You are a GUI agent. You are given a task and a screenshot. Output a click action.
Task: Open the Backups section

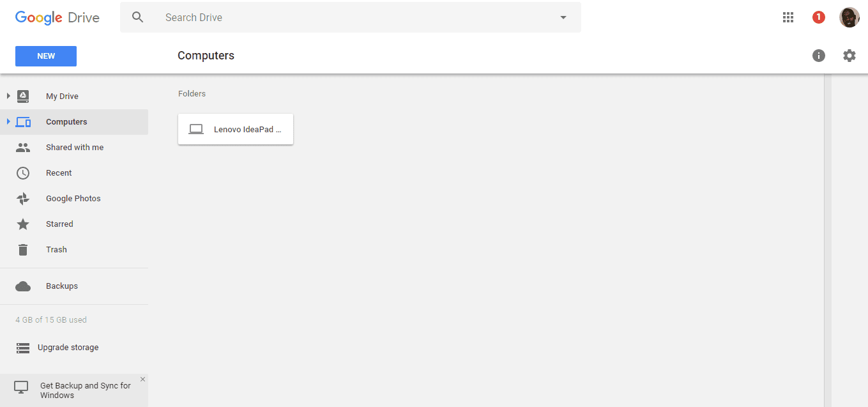(74, 286)
